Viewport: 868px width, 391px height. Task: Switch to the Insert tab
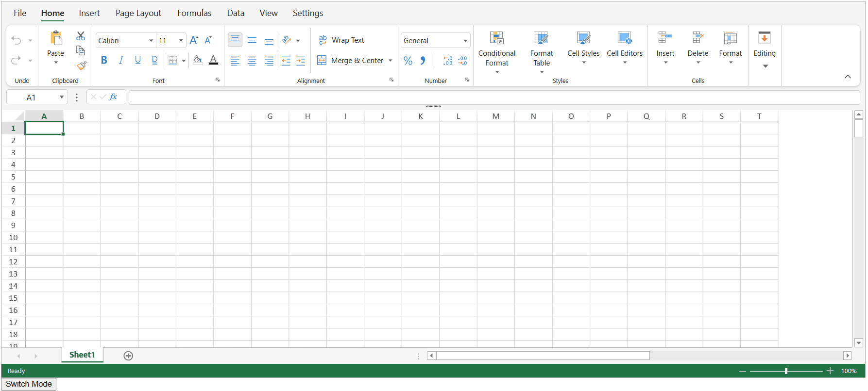89,13
